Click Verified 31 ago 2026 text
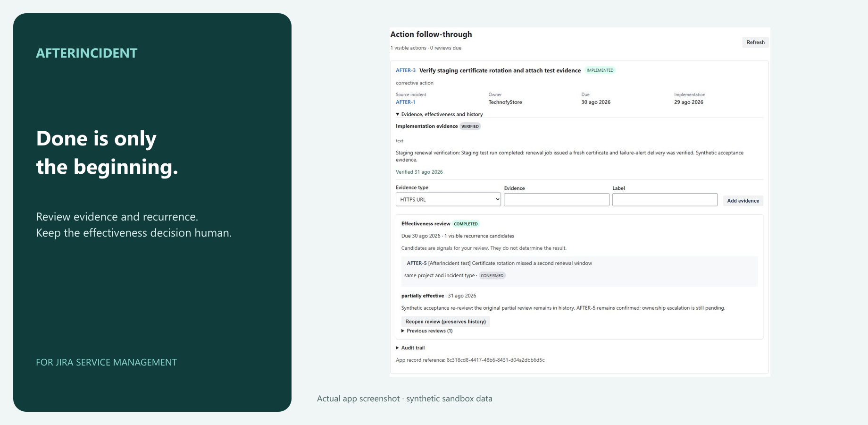Image resolution: width=868 pixels, height=425 pixels. (419, 172)
